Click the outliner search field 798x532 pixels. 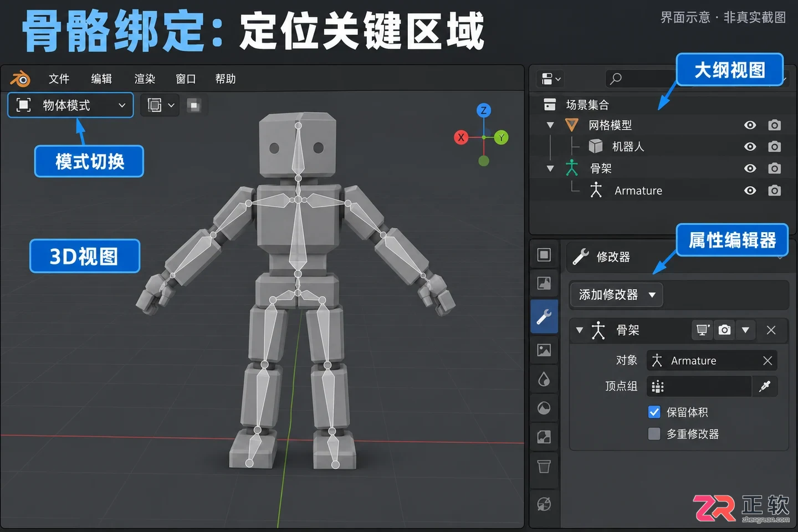pos(641,79)
